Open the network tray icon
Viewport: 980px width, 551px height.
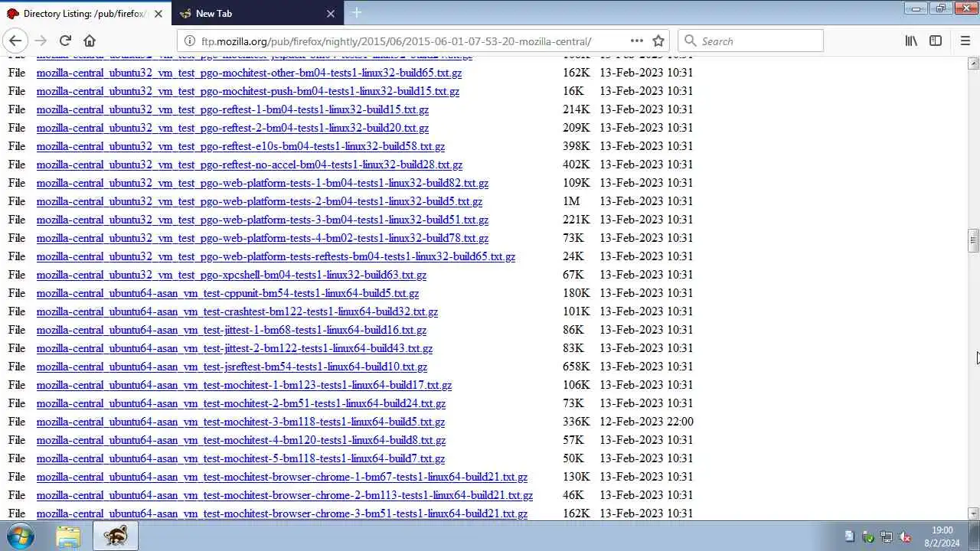[886, 536]
